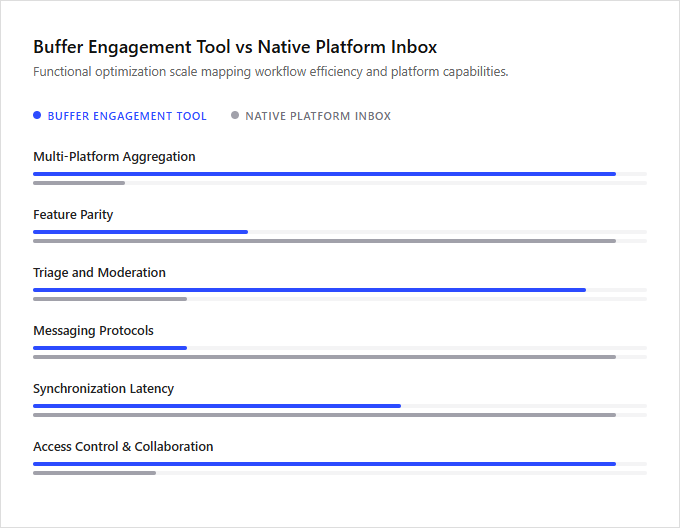680x528 pixels.
Task: Click the gray bar under Messaging Protocols
Action: click(324, 357)
